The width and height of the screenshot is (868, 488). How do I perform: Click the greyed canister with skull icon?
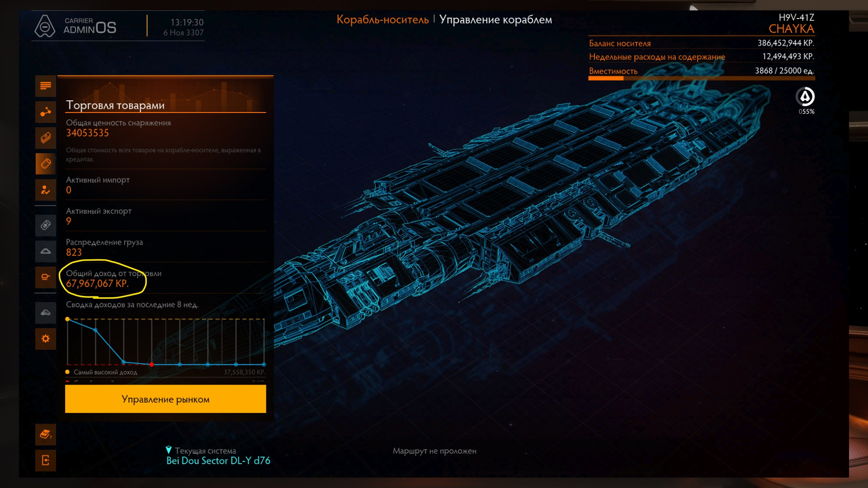point(46,225)
